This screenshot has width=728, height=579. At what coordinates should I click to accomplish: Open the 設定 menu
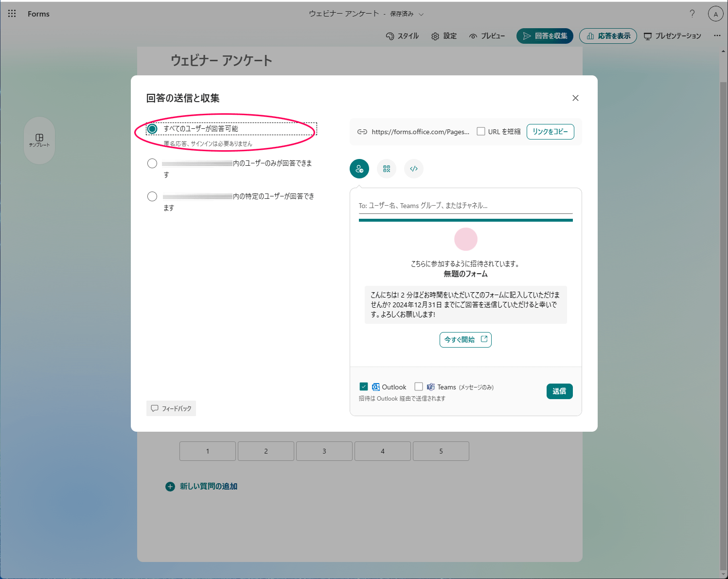coord(444,35)
